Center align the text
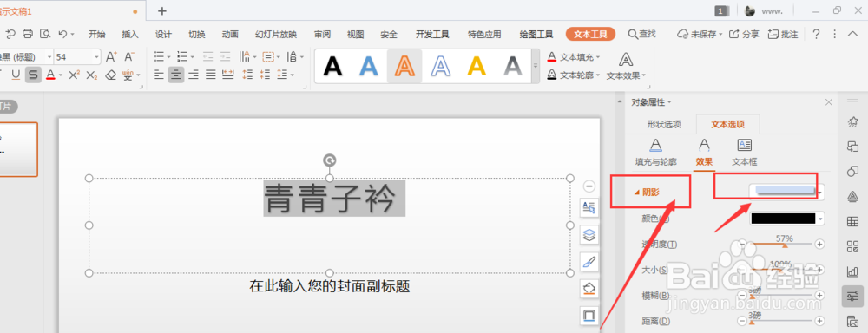 pyautogui.click(x=176, y=75)
